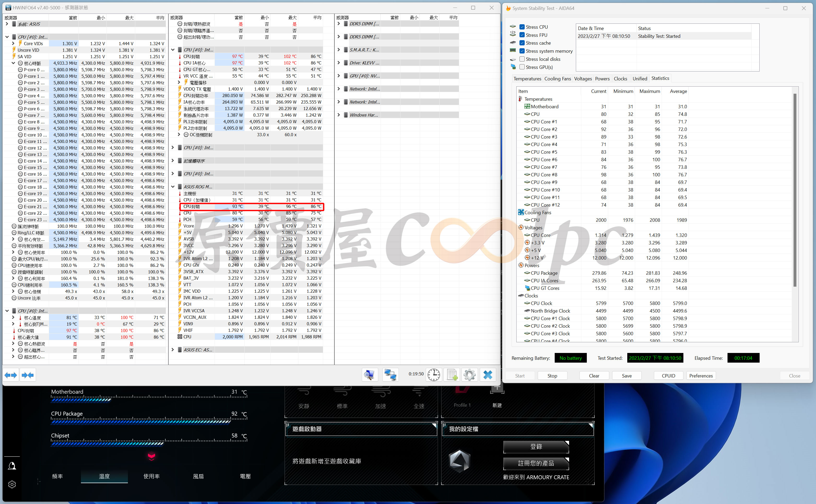Click the blue X close sensors icon
816x504 pixels.
click(488, 375)
